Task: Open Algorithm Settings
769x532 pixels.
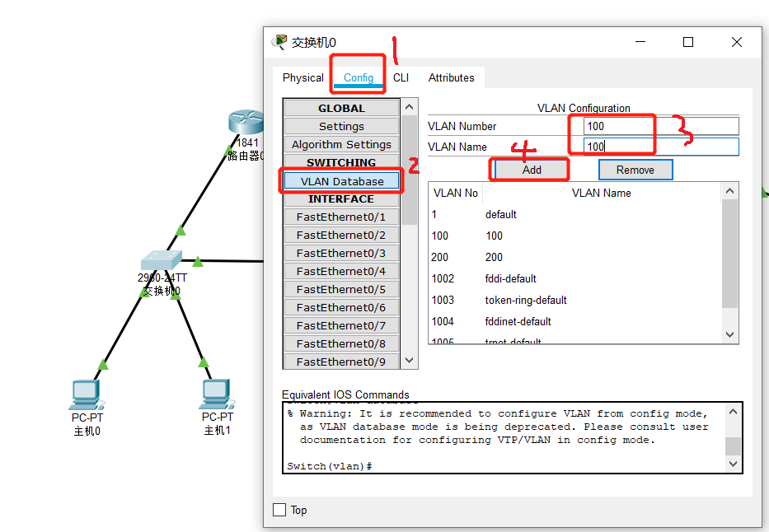Action: click(x=340, y=144)
